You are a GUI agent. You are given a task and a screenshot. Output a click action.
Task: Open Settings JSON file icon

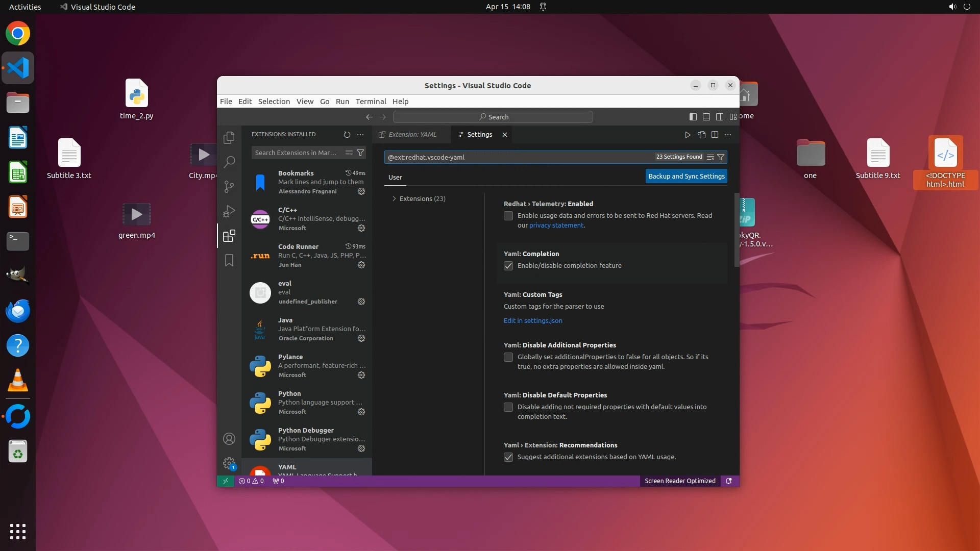pos(701,135)
